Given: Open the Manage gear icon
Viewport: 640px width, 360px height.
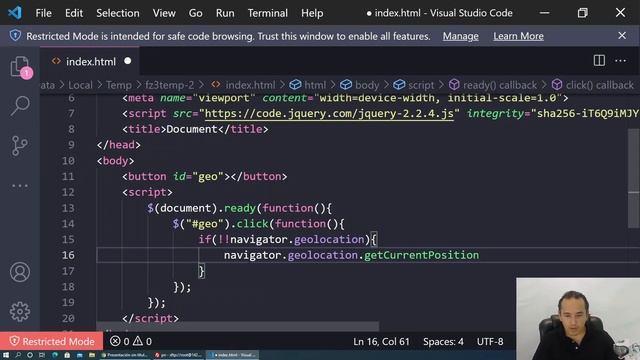Looking at the screenshot, I should (20, 312).
